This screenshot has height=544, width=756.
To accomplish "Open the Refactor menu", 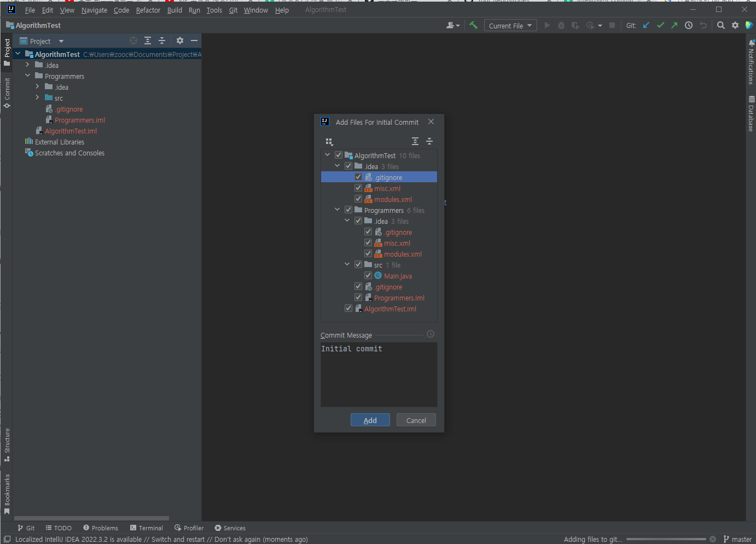I will coord(148,10).
